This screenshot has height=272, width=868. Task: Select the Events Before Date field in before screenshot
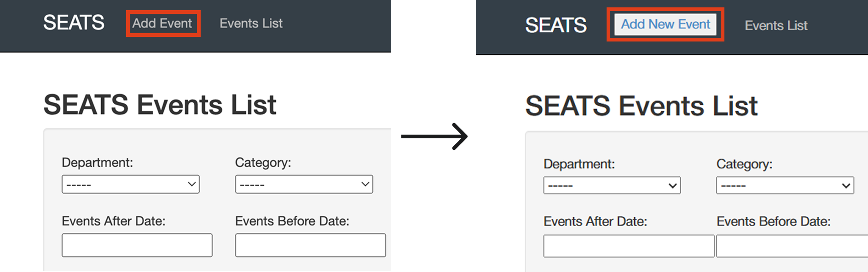pos(310,245)
